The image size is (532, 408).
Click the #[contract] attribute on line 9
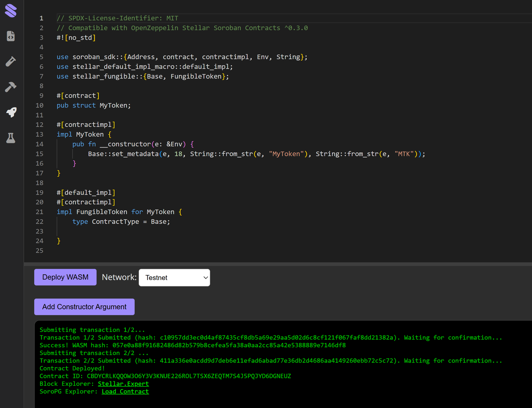78,96
